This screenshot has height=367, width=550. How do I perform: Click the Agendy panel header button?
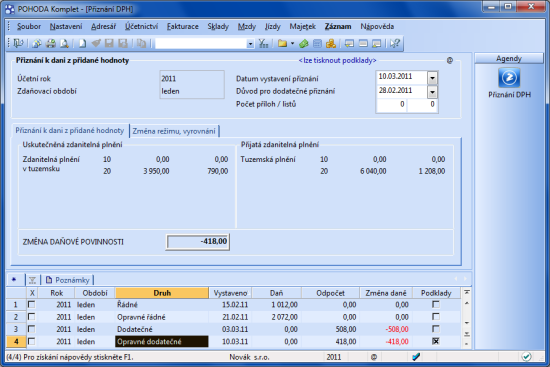(509, 59)
